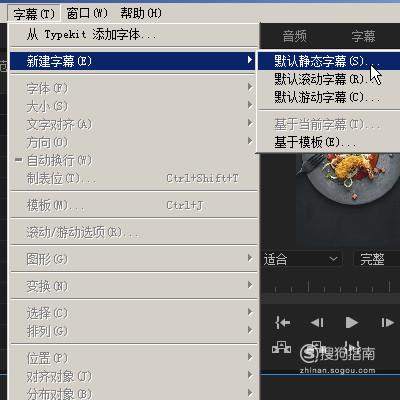
Task: Select 基于模板(E) submenu entry
Action: point(329,143)
